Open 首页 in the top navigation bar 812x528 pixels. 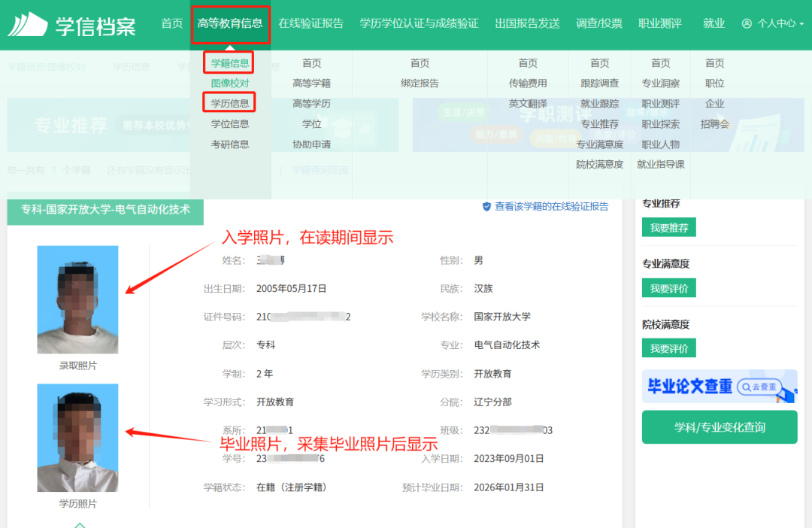coord(172,24)
